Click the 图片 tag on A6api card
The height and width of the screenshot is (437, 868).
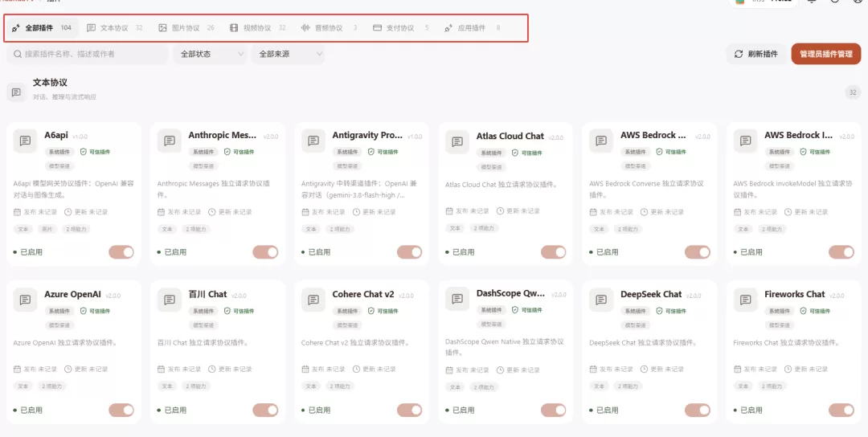tap(46, 228)
